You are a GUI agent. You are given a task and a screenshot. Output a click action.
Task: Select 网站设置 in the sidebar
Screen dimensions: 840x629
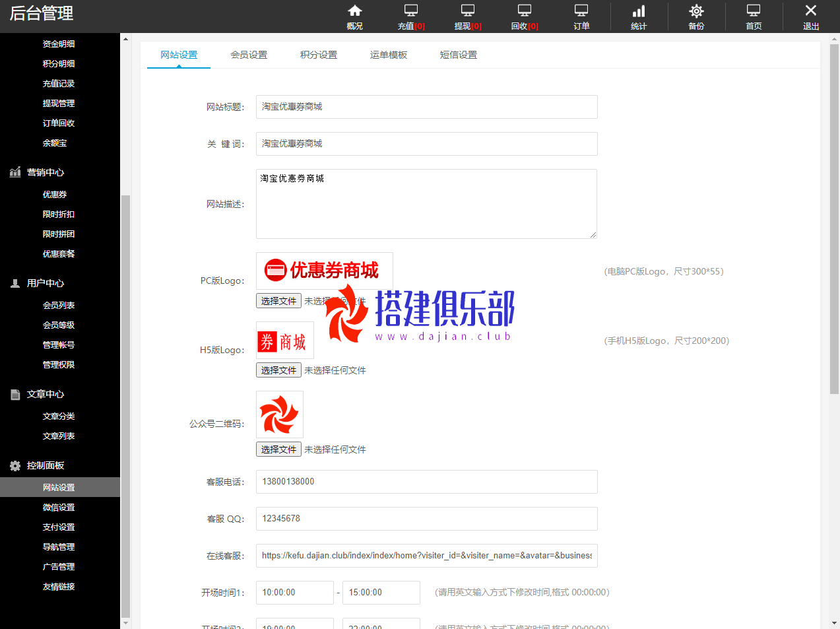[x=59, y=487]
